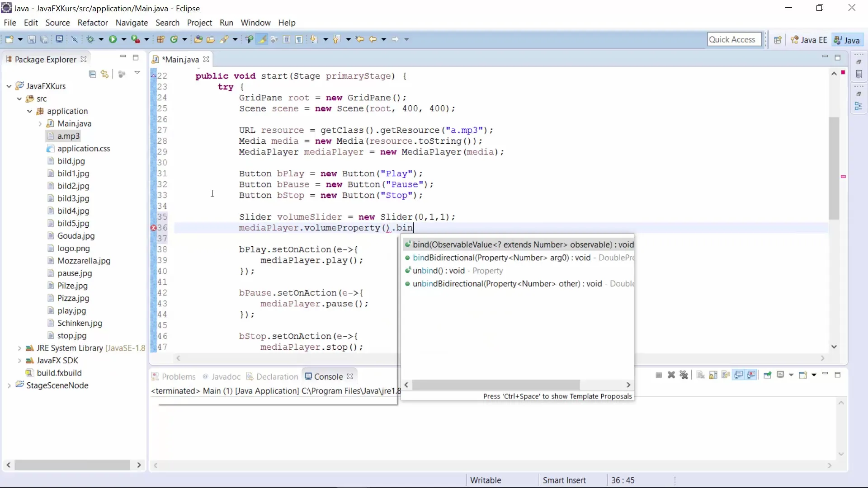868x488 pixels.
Task: Click Collapse All in Package Explorer
Action: coord(92,74)
